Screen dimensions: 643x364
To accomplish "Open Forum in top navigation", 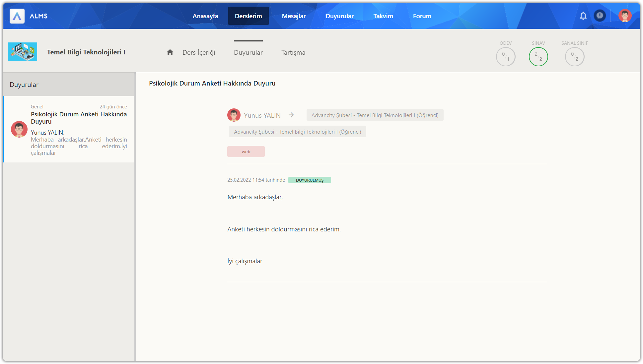I will coord(422,16).
